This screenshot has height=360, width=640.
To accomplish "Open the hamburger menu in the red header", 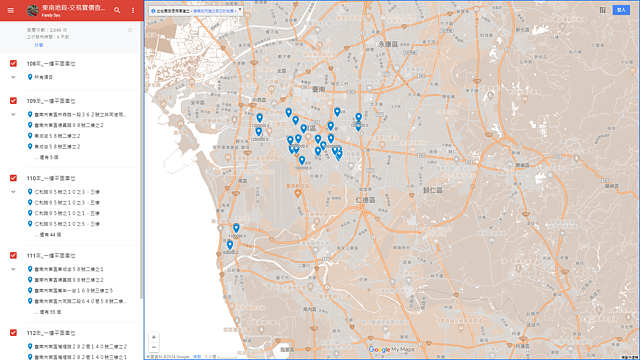I will (x=11, y=10).
